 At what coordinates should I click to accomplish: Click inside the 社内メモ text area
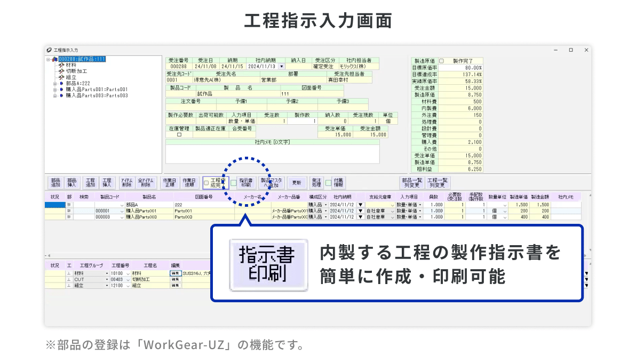coord(272,154)
